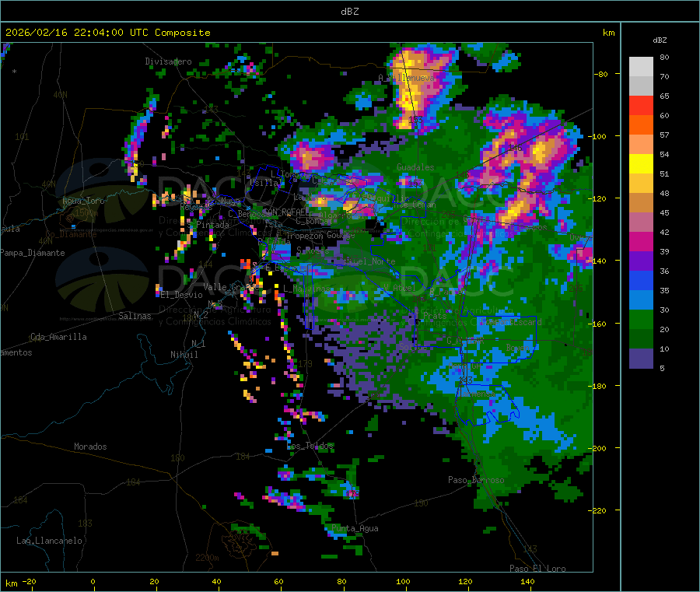Click the white legend swatch between 80 and 70
Screen dimensions: 700x592
(x=641, y=67)
